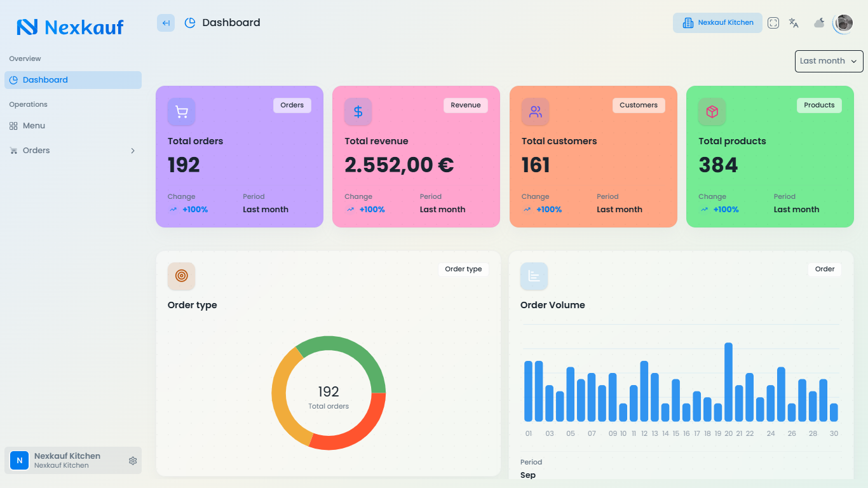Click the Nexkauf logo at the top left
Viewport: 868px width, 488px height.
point(70,27)
